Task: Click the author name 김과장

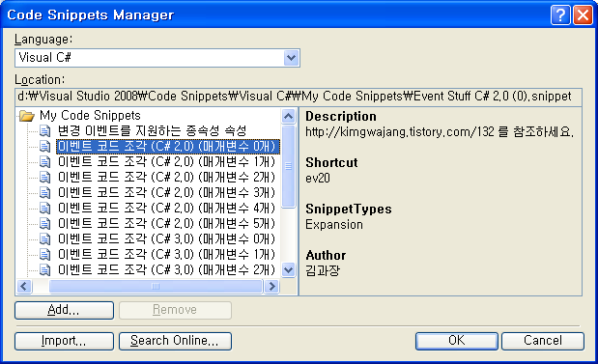Action: 323,271
